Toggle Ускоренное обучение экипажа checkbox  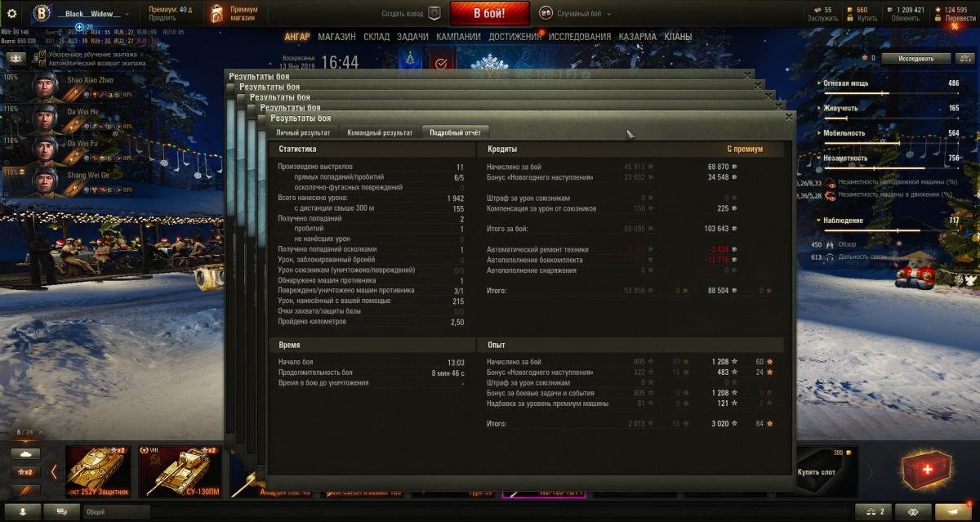[43, 55]
